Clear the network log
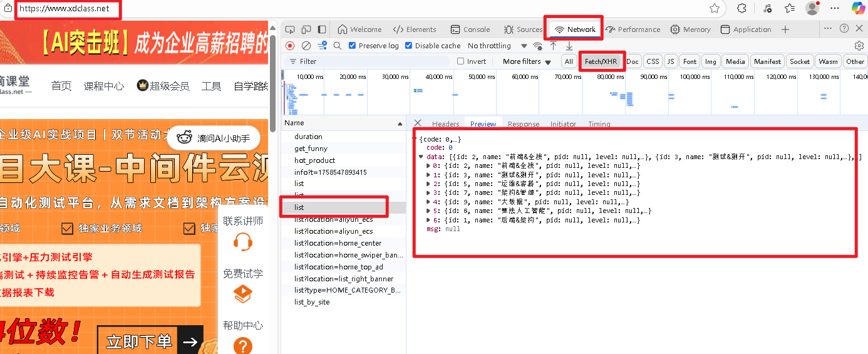Screen dimensions: 868x354 coord(306,46)
